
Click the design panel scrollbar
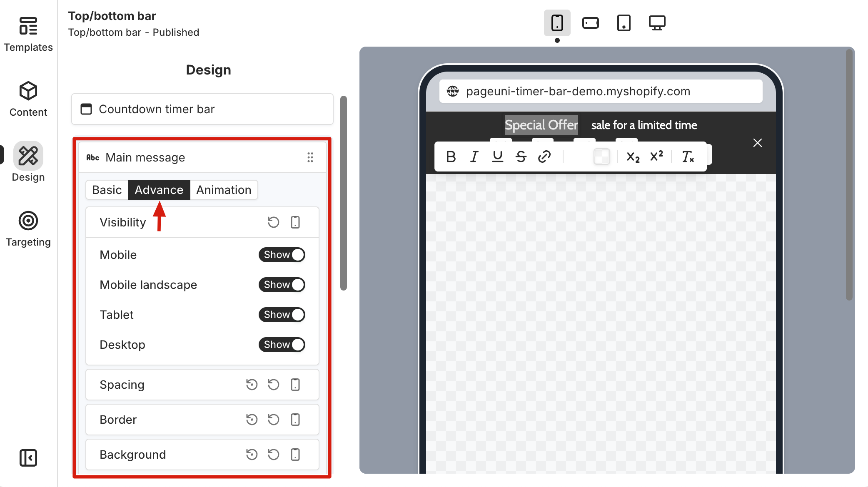pos(344,193)
